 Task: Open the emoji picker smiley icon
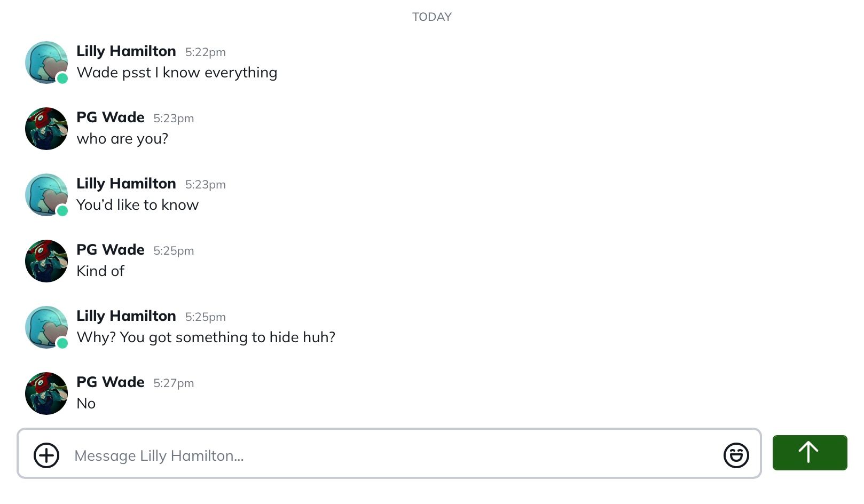tap(736, 455)
